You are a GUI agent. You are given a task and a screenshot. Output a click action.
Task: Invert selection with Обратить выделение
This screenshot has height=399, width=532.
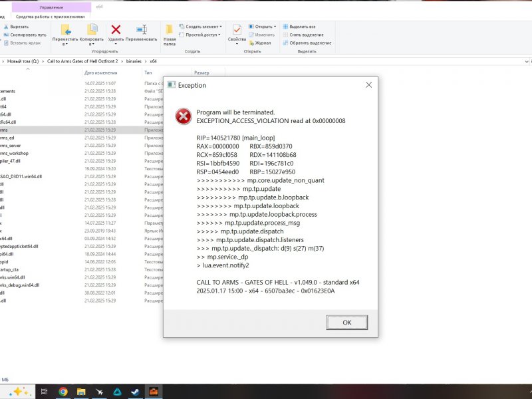pyautogui.click(x=307, y=43)
